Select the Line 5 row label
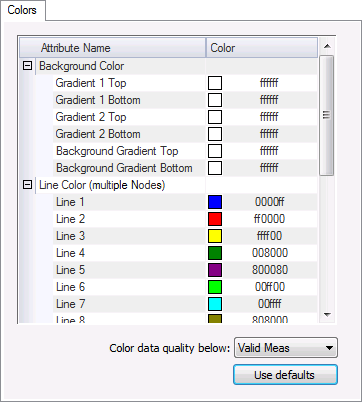 point(70,270)
